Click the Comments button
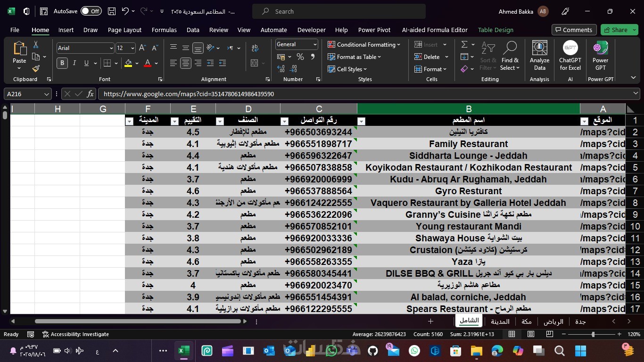Image resolution: width=644 pixels, height=362 pixels. point(574,30)
